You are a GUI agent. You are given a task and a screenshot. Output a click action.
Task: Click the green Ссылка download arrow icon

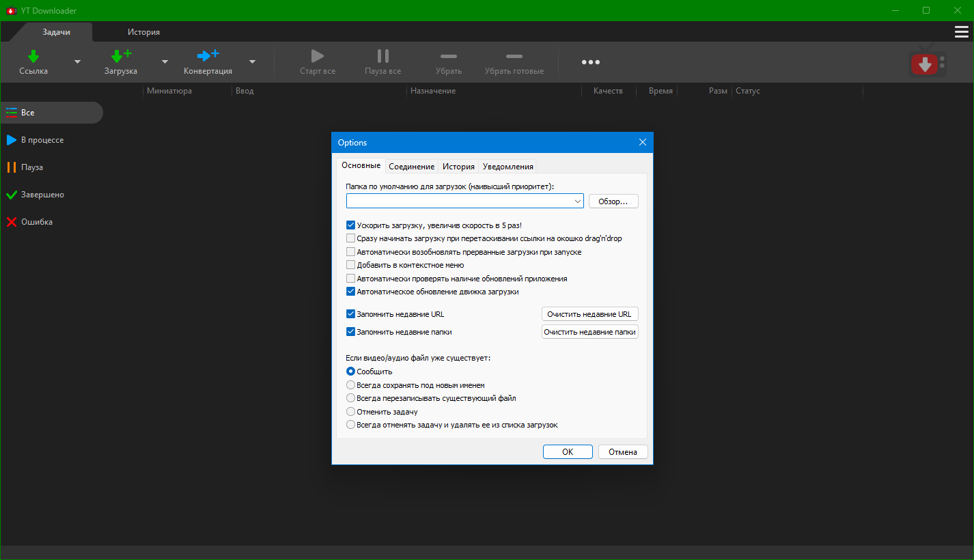(x=33, y=56)
